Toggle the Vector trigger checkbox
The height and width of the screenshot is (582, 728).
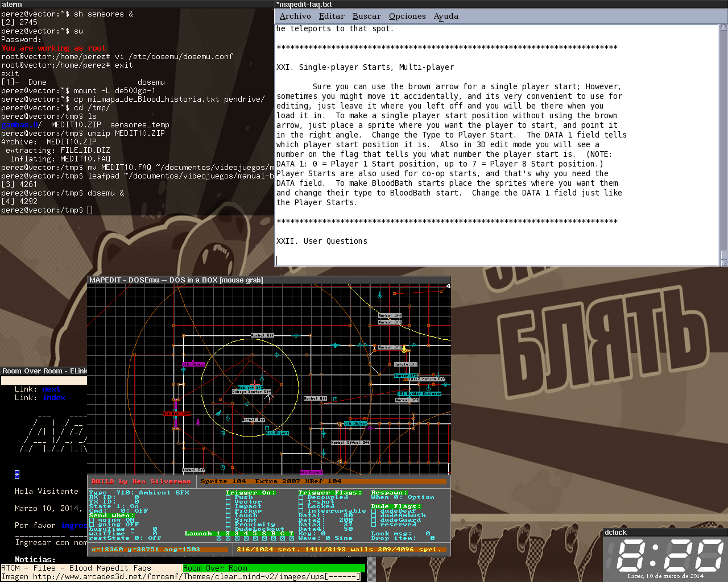point(228,502)
